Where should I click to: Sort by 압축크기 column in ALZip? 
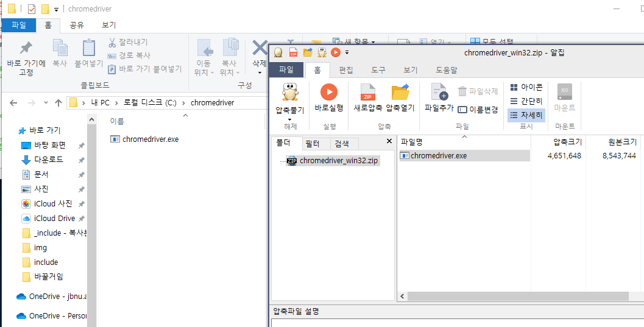click(x=559, y=142)
